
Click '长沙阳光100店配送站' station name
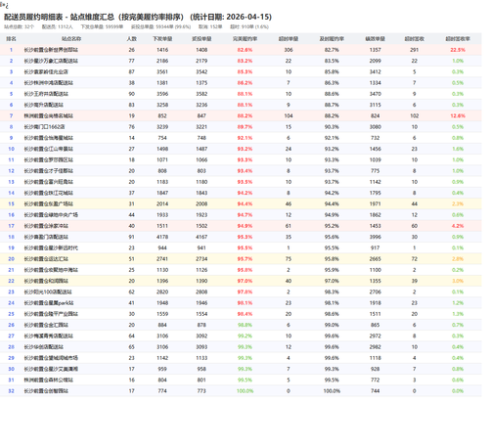pyautogui.click(x=48, y=292)
